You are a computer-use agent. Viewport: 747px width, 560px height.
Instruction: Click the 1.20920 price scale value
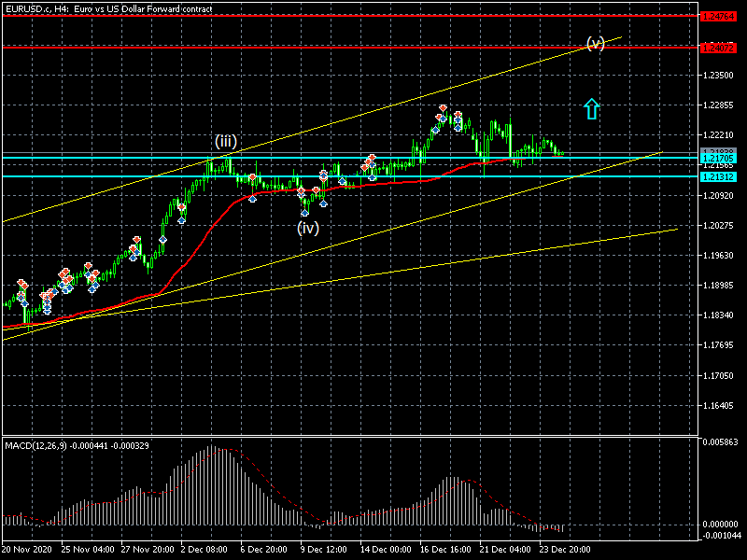718,195
